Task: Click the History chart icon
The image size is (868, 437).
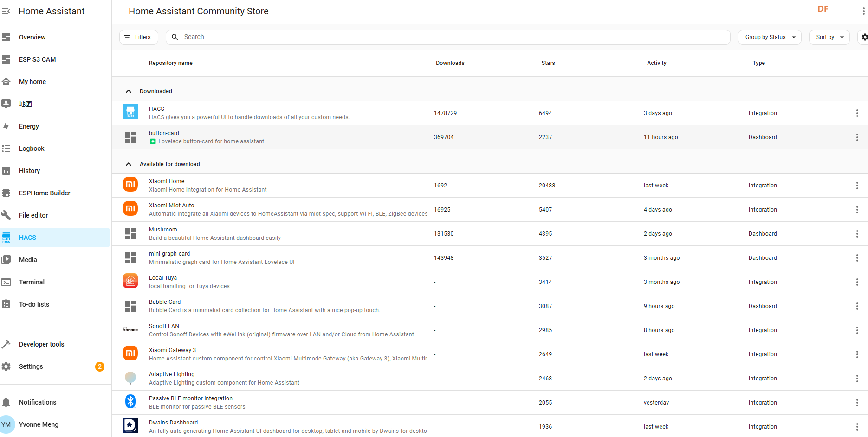Action: pos(6,171)
